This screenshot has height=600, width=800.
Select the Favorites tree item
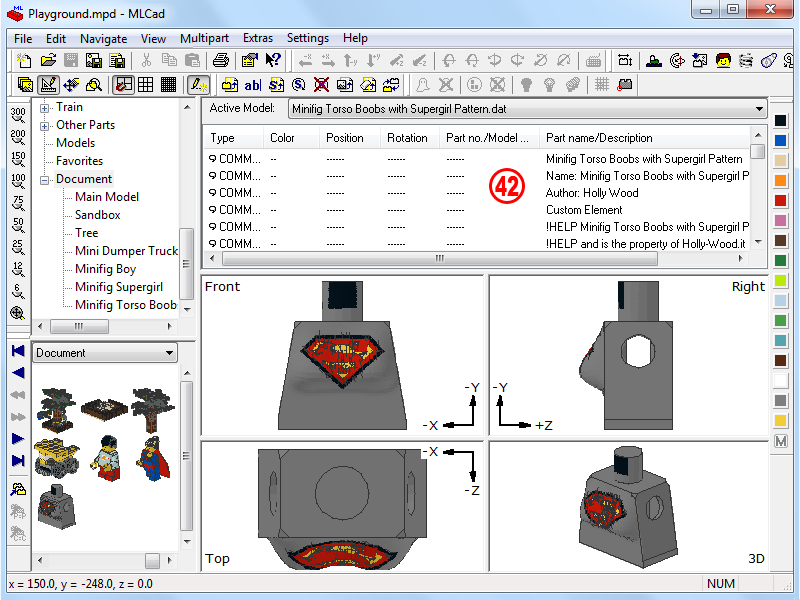80,161
